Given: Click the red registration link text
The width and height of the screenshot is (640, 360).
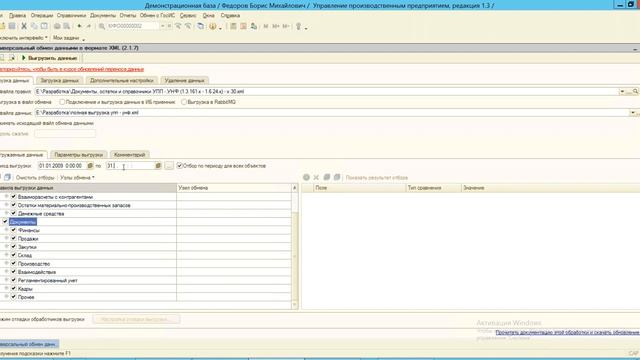Looking at the screenshot, I should tap(71, 69).
